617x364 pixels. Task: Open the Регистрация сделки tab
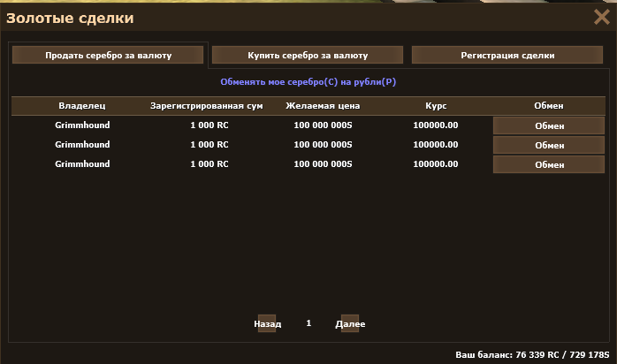tap(507, 55)
